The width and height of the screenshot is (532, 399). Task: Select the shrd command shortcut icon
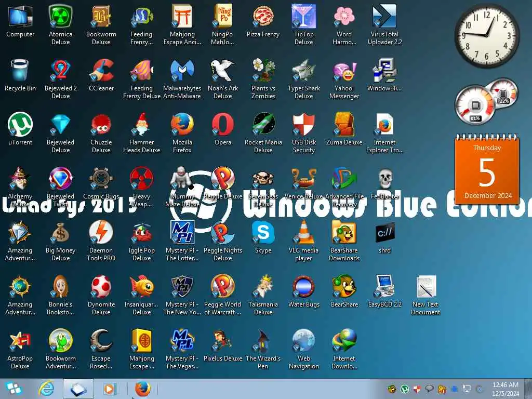[385, 232]
